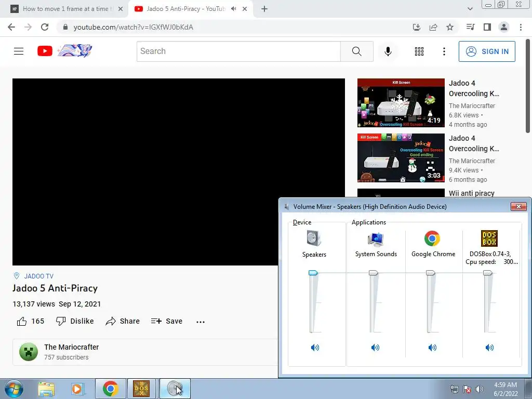Screen dimensions: 532x399
Task: Click the Google Chrome icon in mixer
Action: 432,238
